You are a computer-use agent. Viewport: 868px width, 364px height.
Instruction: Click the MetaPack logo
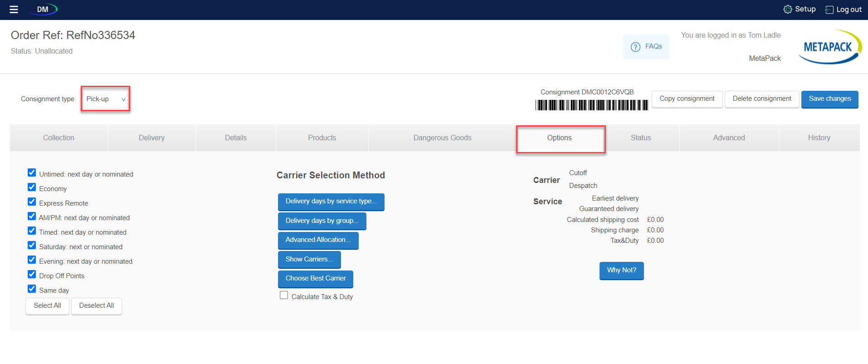(829, 47)
